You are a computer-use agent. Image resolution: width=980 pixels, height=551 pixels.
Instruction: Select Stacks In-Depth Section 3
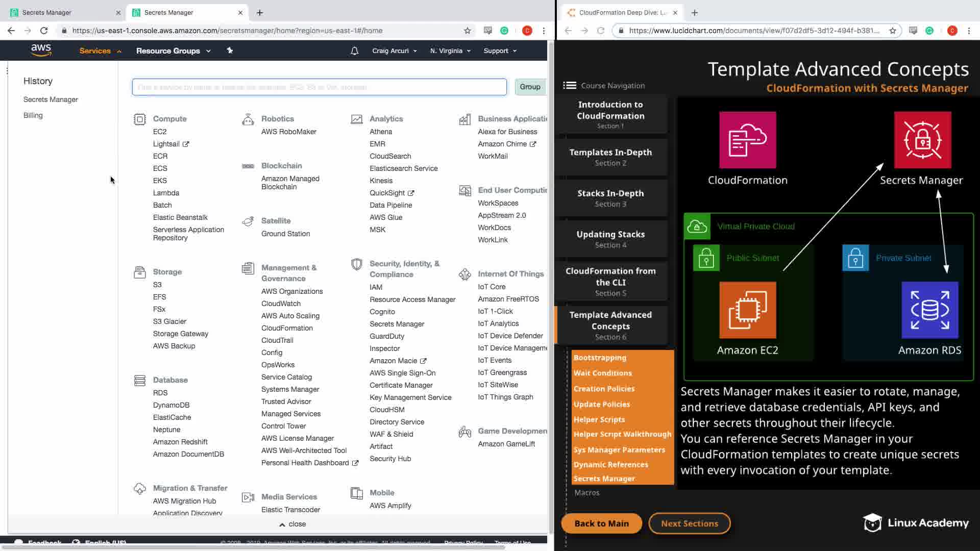610,198
